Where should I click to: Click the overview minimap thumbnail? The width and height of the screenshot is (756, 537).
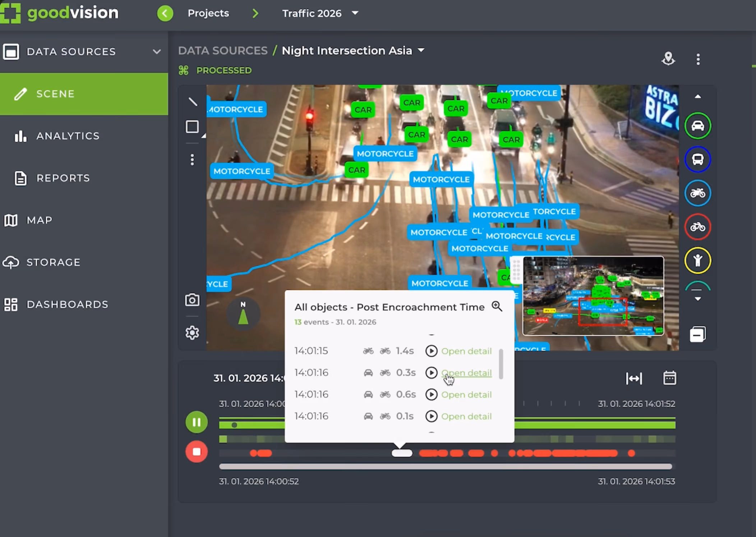pyautogui.click(x=593, y=296)
